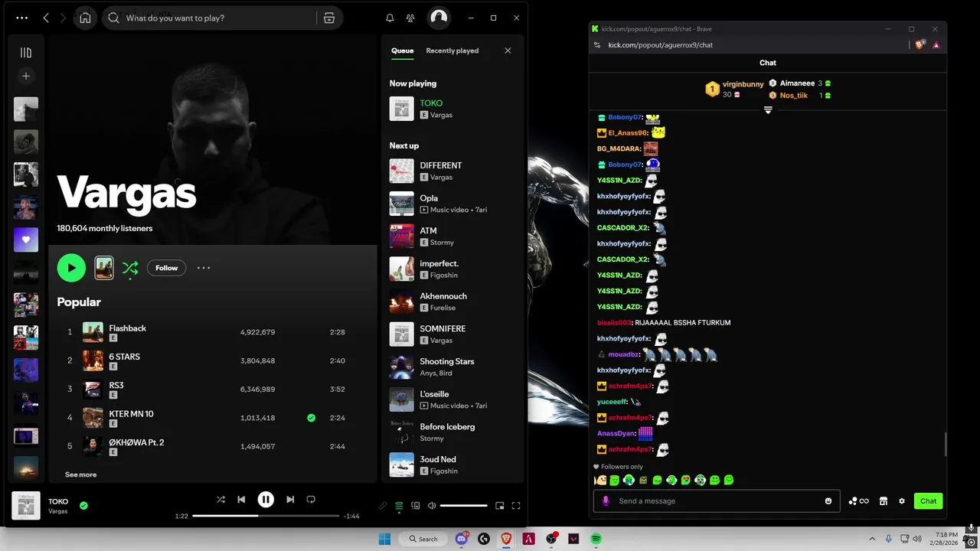Open Friend Activity icon in Spotify

pos(410,18)
